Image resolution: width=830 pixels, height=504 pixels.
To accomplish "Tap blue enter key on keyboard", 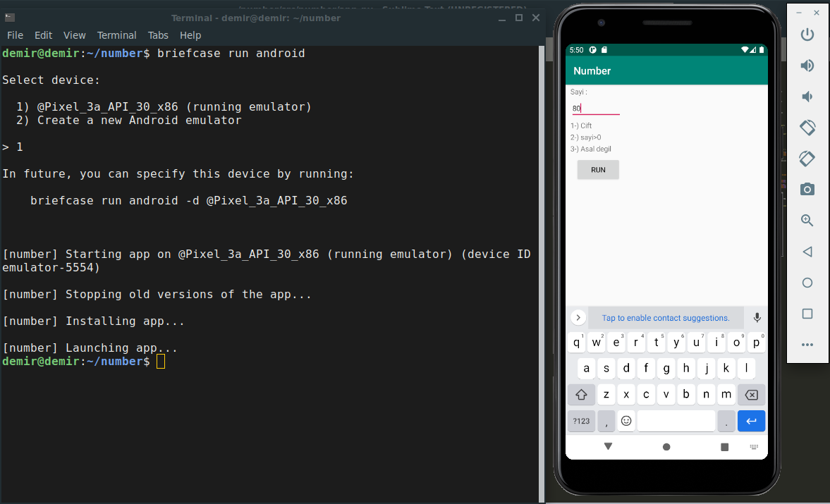I will [751, 421].
